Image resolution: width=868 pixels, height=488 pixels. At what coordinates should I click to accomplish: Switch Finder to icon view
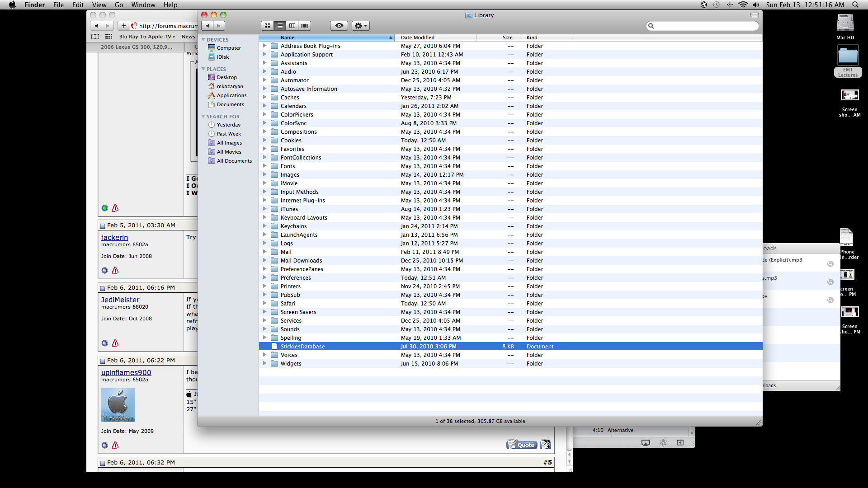[x=267, y=26]
